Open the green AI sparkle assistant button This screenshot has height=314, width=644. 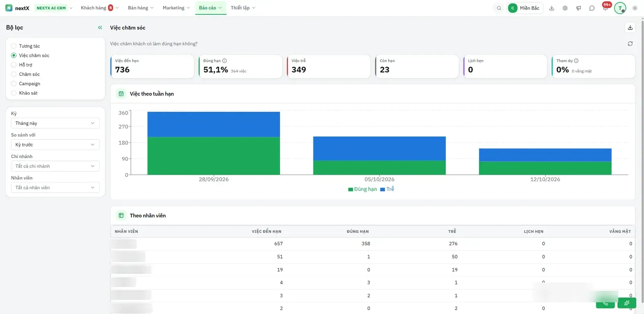click(x=627, y=303)
